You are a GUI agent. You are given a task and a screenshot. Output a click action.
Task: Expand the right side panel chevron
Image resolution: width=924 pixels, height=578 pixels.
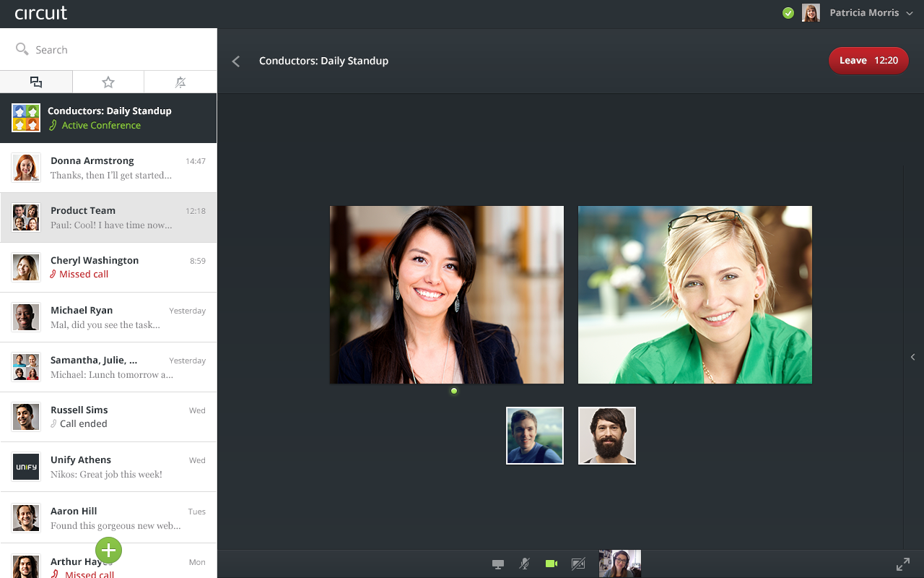pyautogui.click(x=912, y=357)
